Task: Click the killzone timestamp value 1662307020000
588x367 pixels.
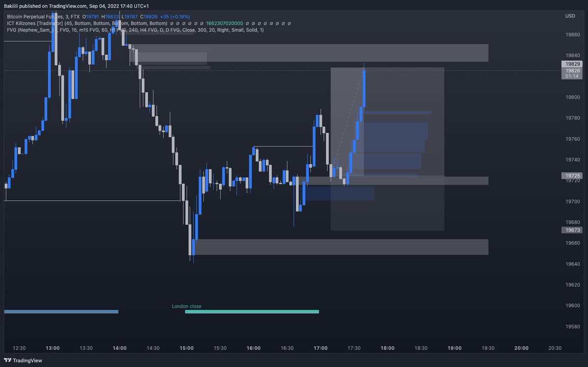Action: [x=224, y=23]
